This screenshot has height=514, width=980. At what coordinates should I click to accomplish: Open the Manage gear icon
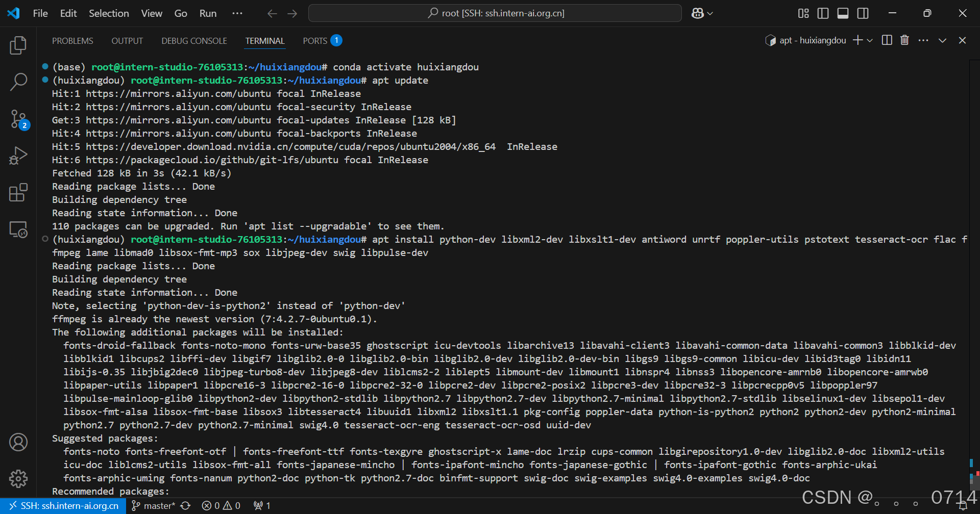tap(18, 478)
